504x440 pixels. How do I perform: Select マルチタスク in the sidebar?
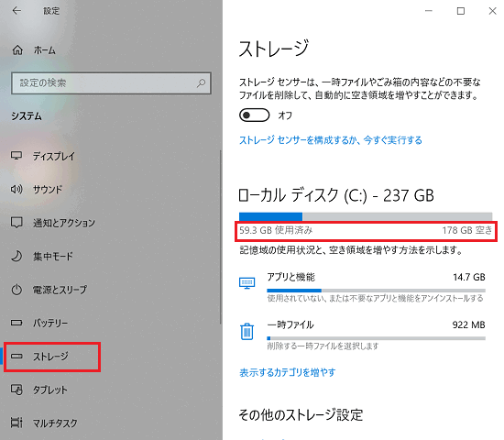click(x=55, y=423)
